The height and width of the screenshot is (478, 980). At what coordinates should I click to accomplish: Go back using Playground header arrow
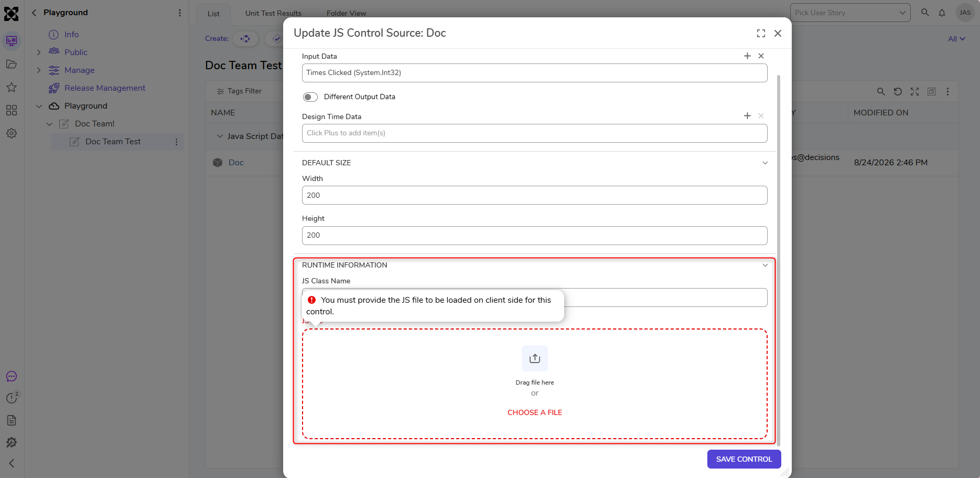pyautogui.click(x=34, y=13)
